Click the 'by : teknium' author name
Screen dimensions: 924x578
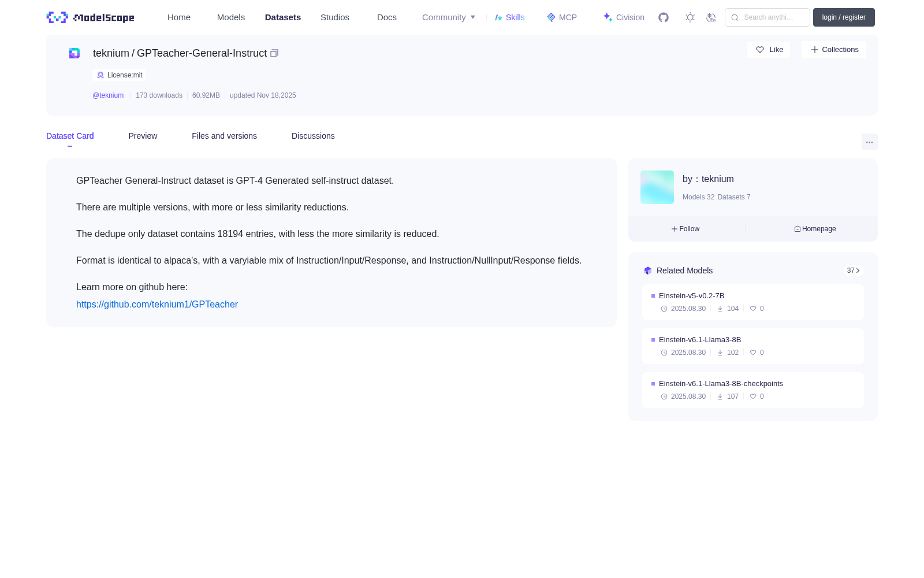click(708, 179)
